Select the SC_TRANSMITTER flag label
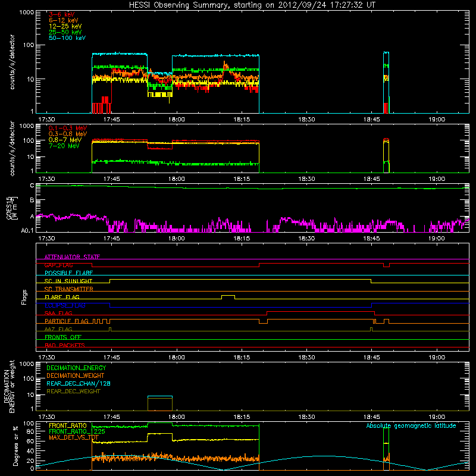476x476 pixels. pyautogui.click(x=68, y=289)
